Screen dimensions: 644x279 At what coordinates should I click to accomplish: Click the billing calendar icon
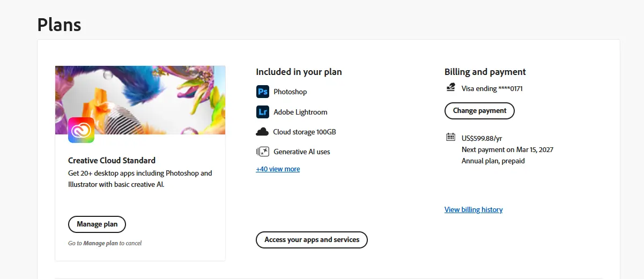tap(450, 137)
